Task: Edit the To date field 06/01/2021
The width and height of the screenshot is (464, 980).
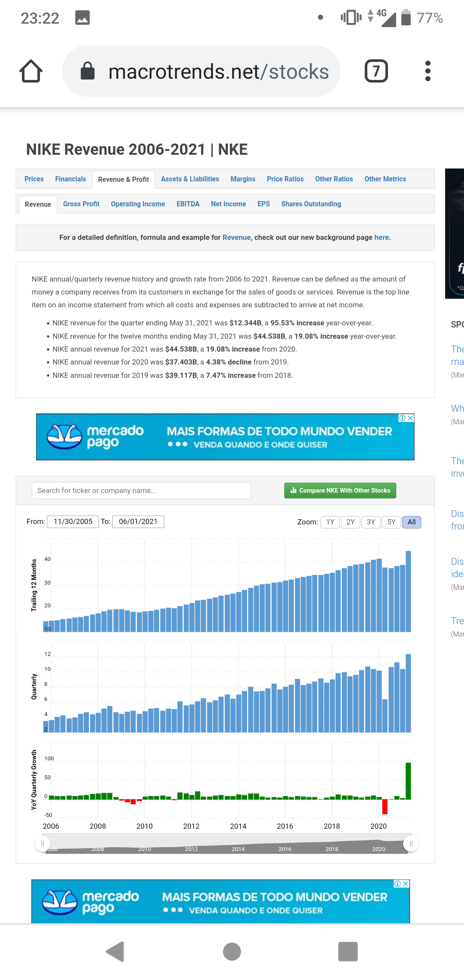Action: click(x=138, y=521)
